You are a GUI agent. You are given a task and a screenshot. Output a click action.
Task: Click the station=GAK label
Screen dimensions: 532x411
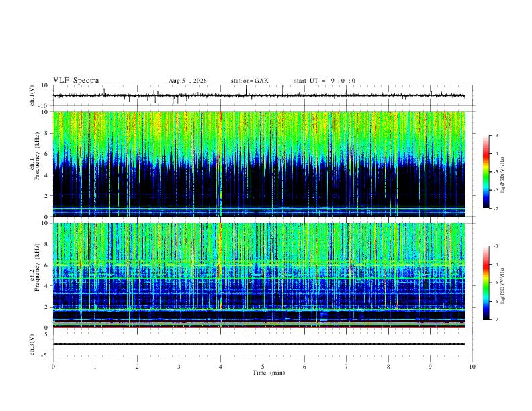point(249,81)
